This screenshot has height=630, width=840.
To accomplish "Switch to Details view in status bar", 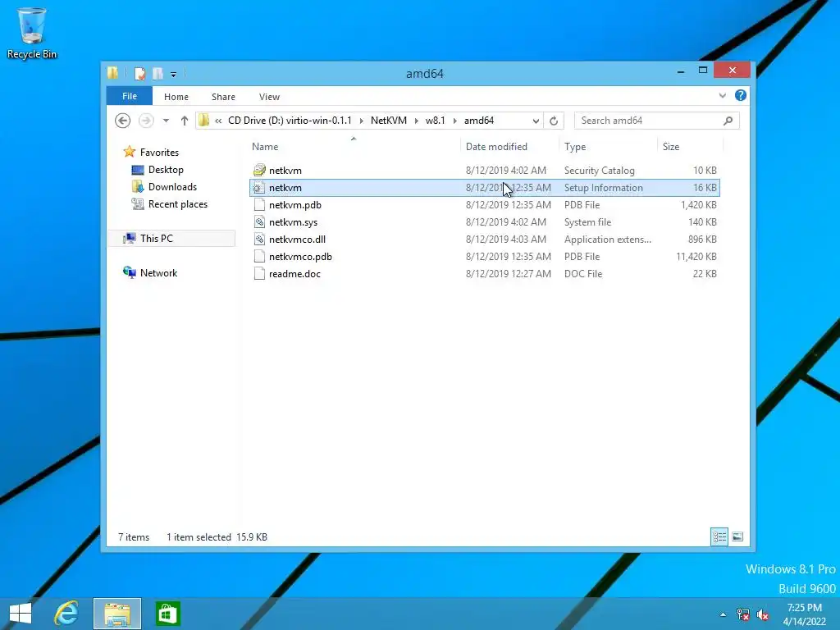I will click(x=719, y=536).
